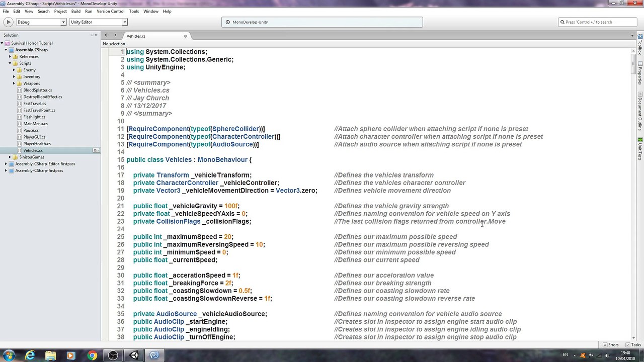Image resolution: width=644 pixels, height=362 pixels.
Task: Open the Tools menu
Action: [x=134, y=11]
